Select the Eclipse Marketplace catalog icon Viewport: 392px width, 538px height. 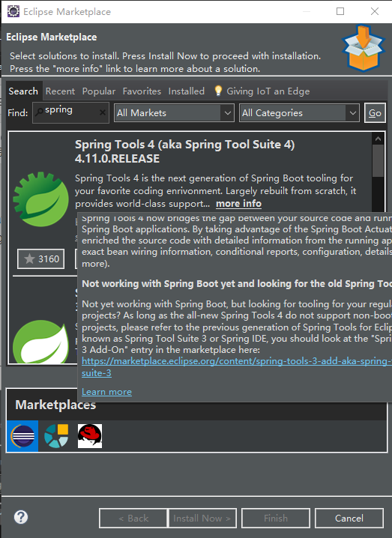tap(22, 436)
